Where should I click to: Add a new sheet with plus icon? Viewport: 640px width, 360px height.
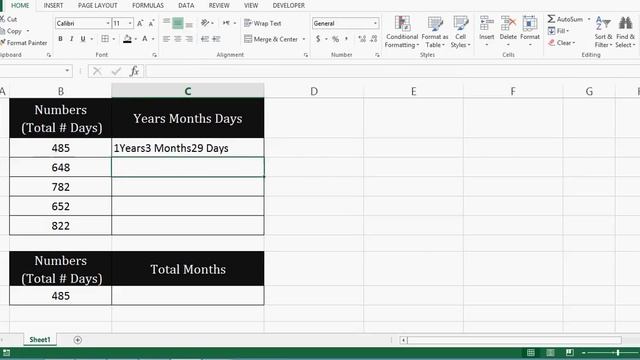click(78, 340)
